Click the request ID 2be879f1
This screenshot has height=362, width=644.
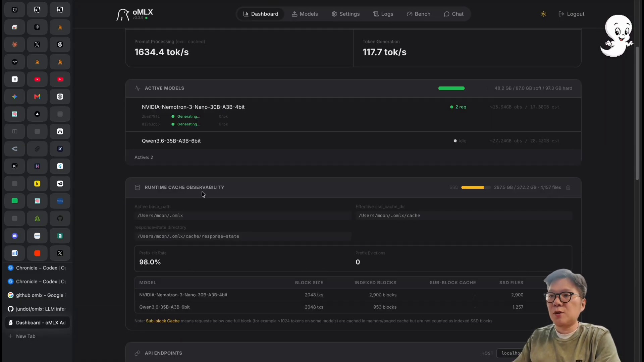coord(151,117)
